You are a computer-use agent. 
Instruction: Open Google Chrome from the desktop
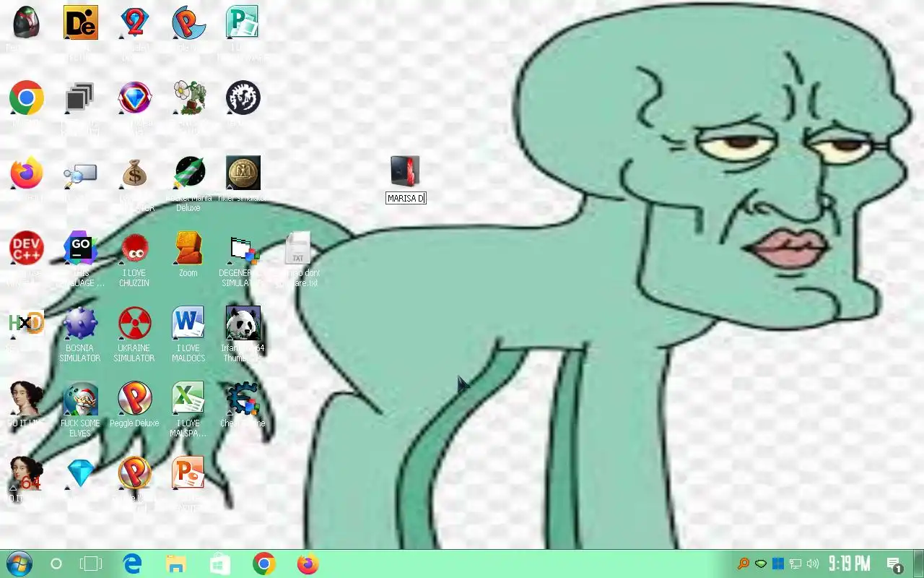[26, 98]
